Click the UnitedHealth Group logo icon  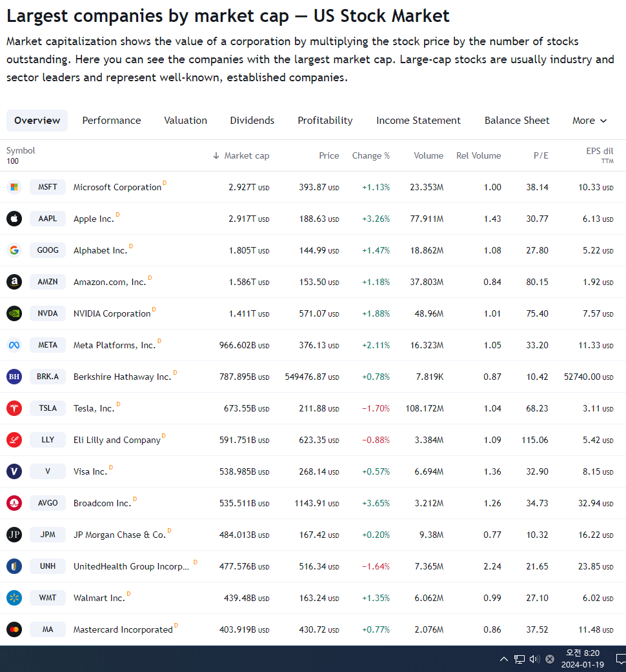coord(14,566)
